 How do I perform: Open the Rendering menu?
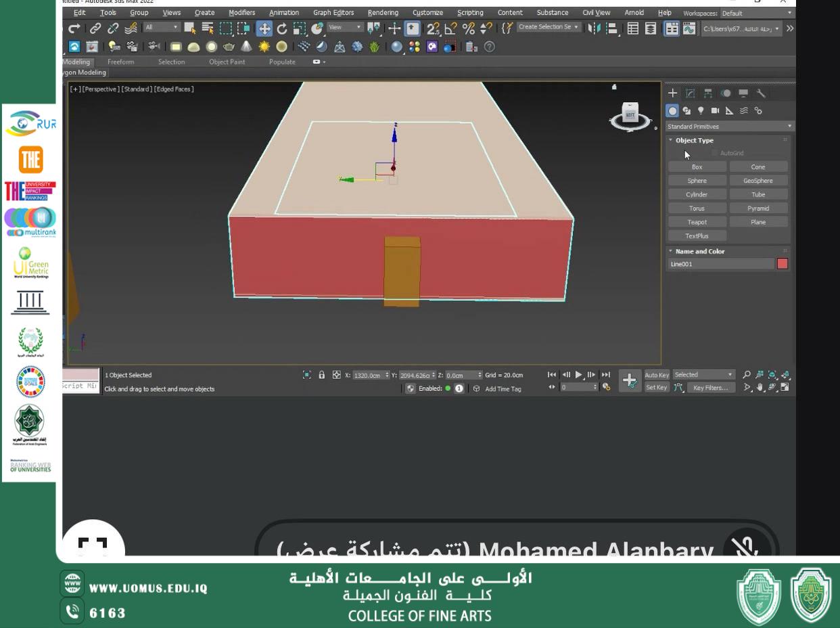pos(383,12)
